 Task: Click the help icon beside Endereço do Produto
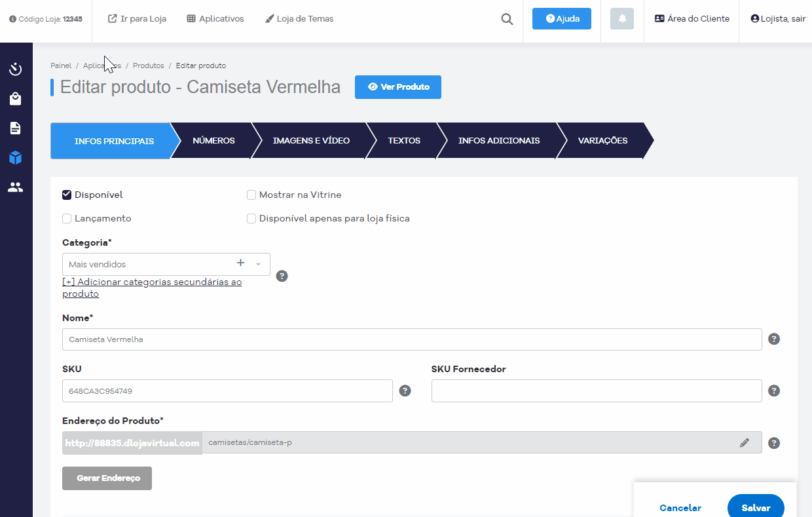click(x=774, y=443)
